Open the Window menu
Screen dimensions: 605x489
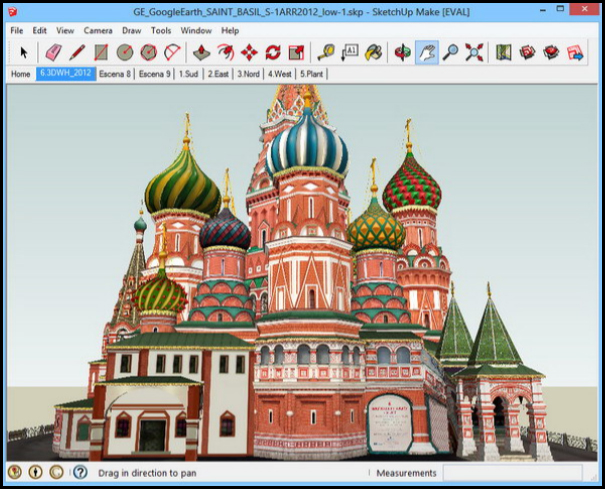196,30
